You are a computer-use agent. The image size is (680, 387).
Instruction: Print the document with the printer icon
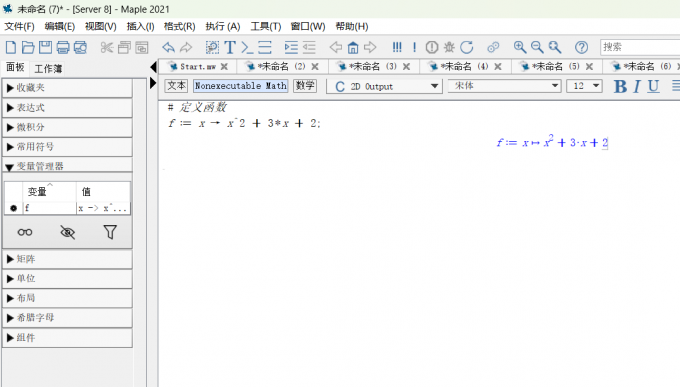point(63,47)
